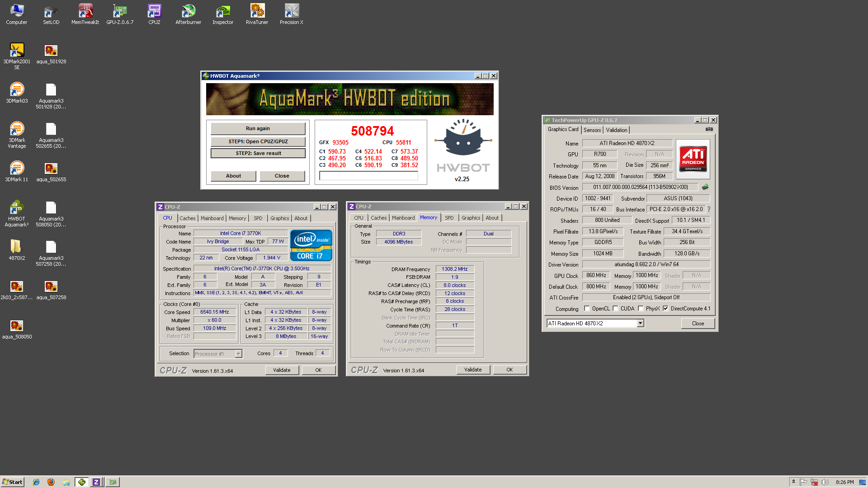Open the Graphics tab in right CPU-Z
The height and width of the screenshot is (488, 868).
pos(471,218)
